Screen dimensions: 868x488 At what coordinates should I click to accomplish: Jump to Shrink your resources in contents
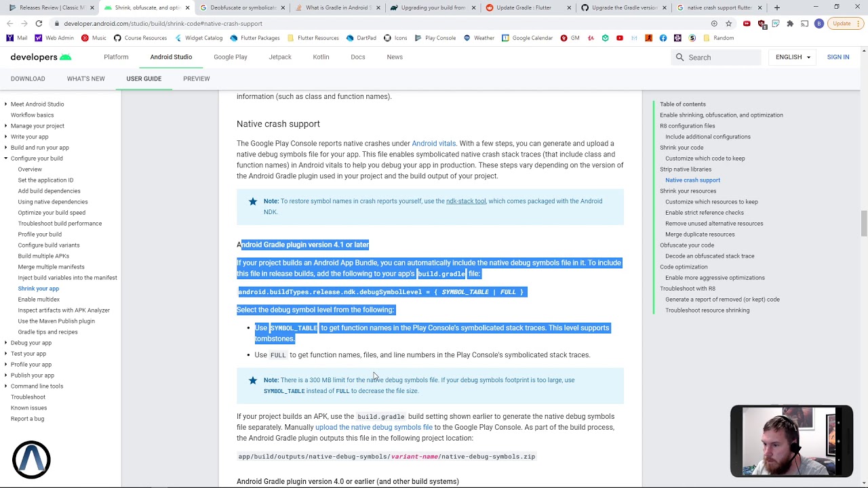688,191
